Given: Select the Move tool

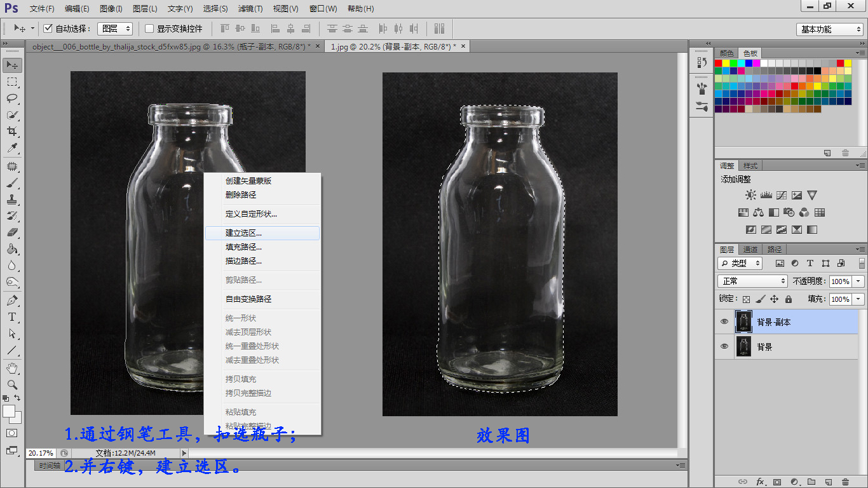Looking at the screenshot, I should pyautogui.click(x=12, y=65).
